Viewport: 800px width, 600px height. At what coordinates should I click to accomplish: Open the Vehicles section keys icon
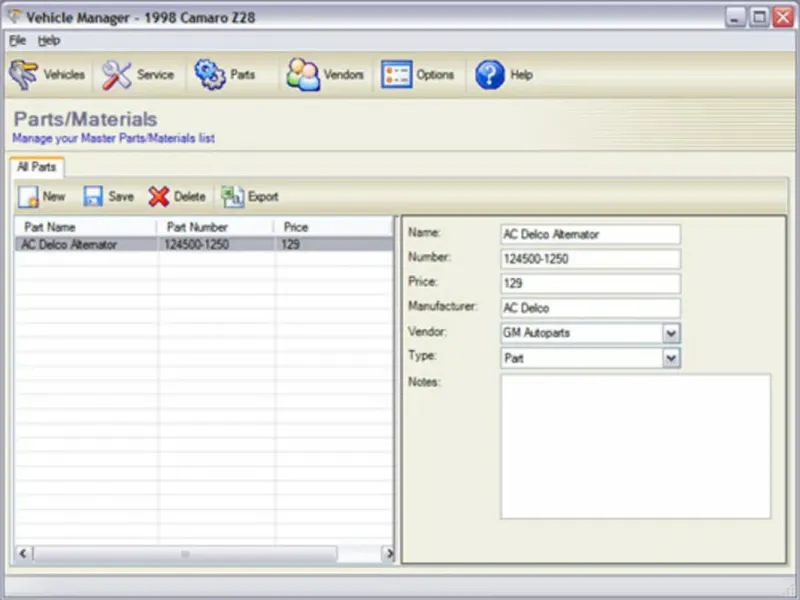pos(23,74)
